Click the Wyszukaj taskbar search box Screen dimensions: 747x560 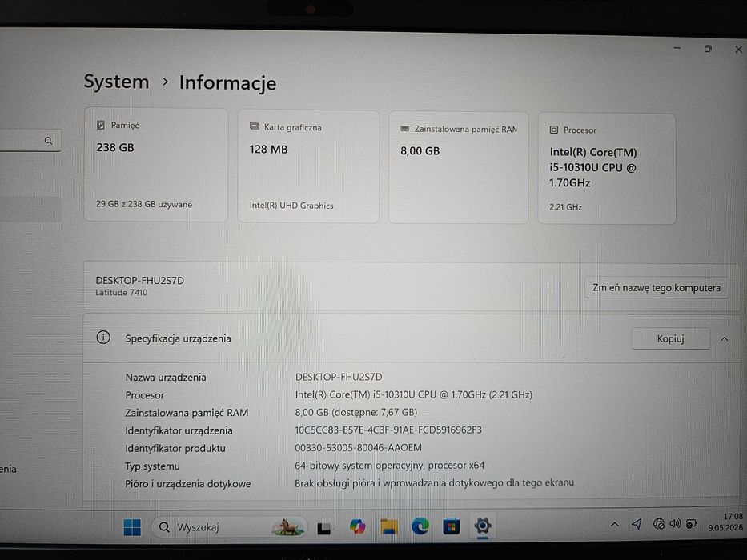229,527
